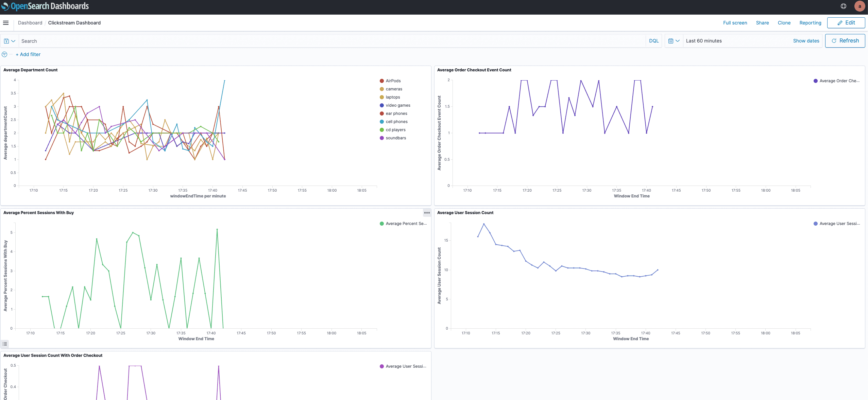The height and width of the screenshot is (400, 868).
Task: Clone the dashboard
Action: [x=784, y=23]
